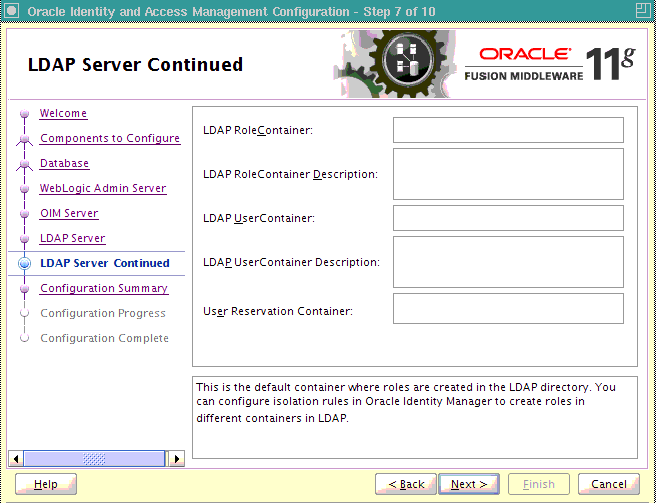Click the navigation pane right scroll arrow
Screen dimensions: 656x503
pyautogui.click(x=177, y=459)
